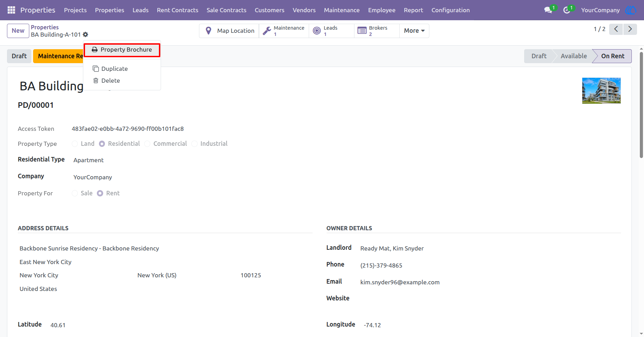Select the Commercial property type radio
Viewport: 644px width, 337px height.
pos(147,144)
